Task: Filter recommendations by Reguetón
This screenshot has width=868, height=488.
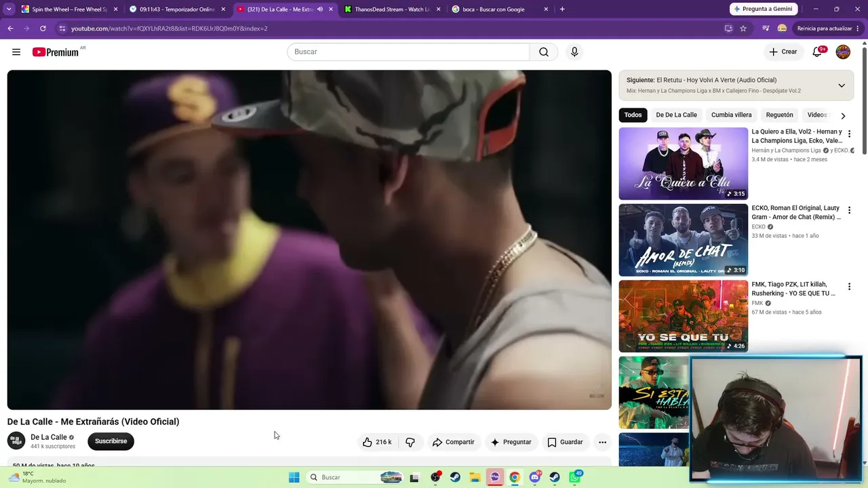Action: point(779,115)
